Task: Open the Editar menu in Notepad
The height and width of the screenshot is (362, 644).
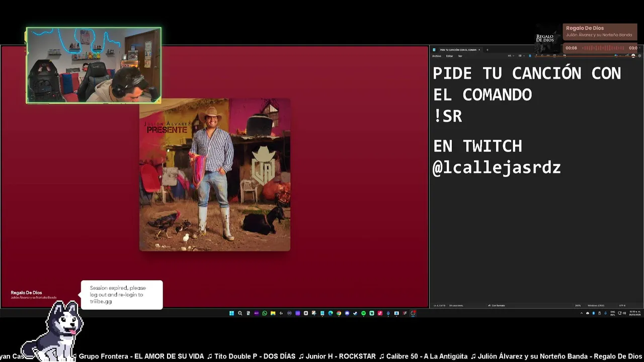Action: pos(449,56)
